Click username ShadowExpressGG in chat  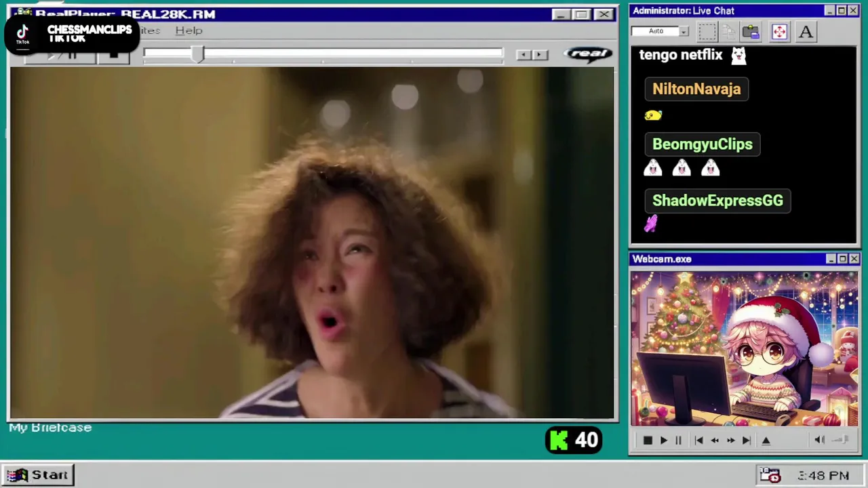pyautogui.click(x=717, y=201)
